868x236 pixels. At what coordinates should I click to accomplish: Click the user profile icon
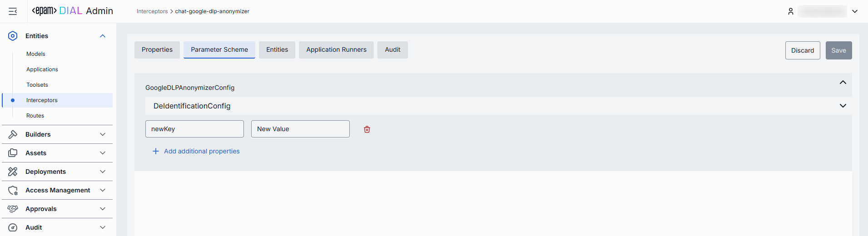point(790,11)
